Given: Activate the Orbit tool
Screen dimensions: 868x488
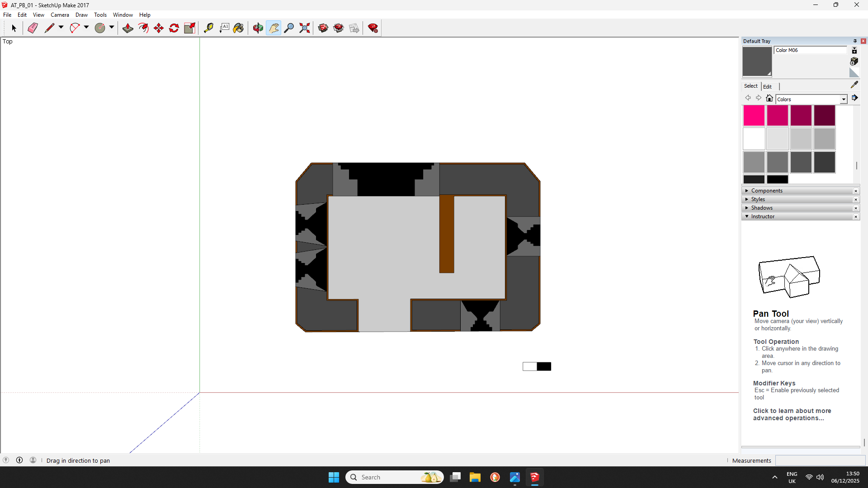Looking at the screenshot, I should [258, 28].
